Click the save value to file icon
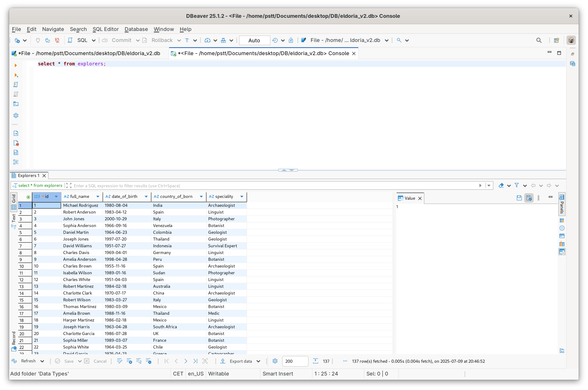The width and height of the screenshot is (588, 390). pos(519,198)
